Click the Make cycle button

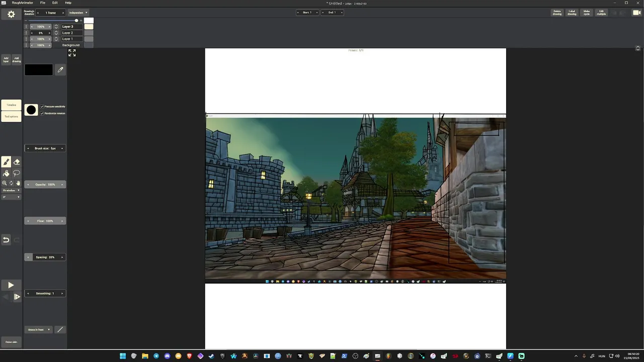587,13
